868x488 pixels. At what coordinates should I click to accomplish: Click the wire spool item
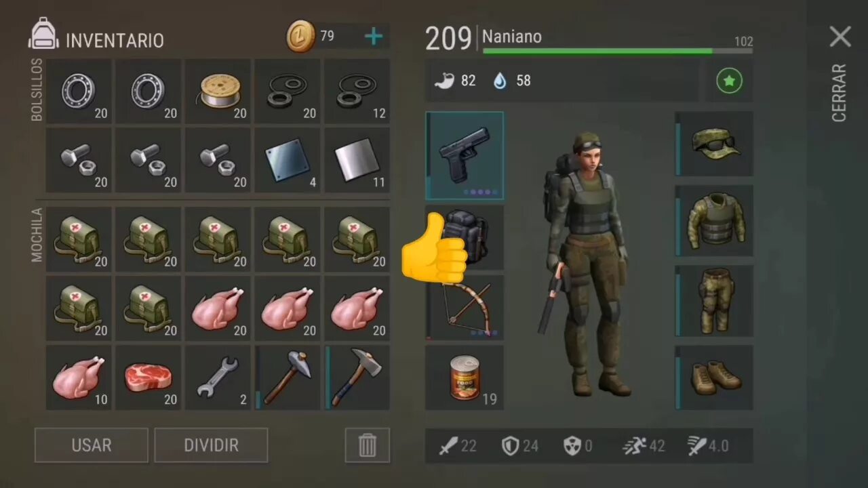tap(218, 91)
